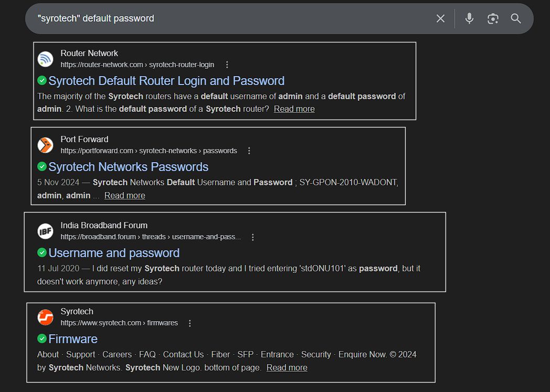
Task: Click the magnifying glass to search
Action: pos(515,18)
